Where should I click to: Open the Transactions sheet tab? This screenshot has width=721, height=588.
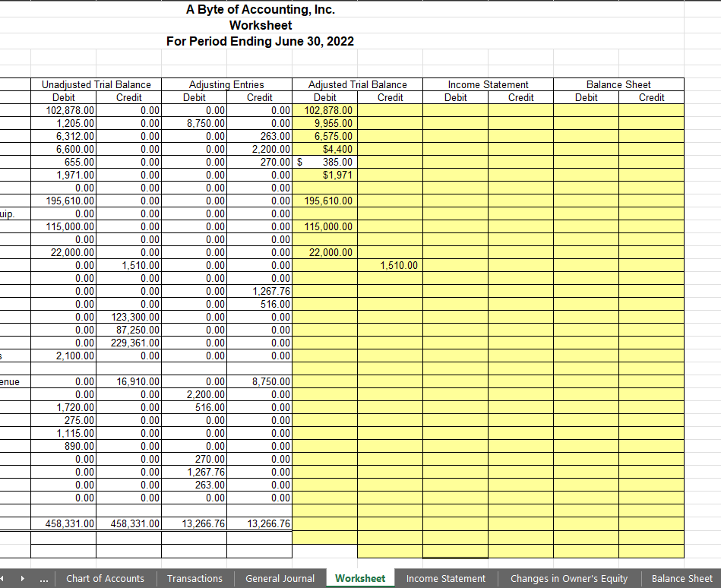(194, 578)
